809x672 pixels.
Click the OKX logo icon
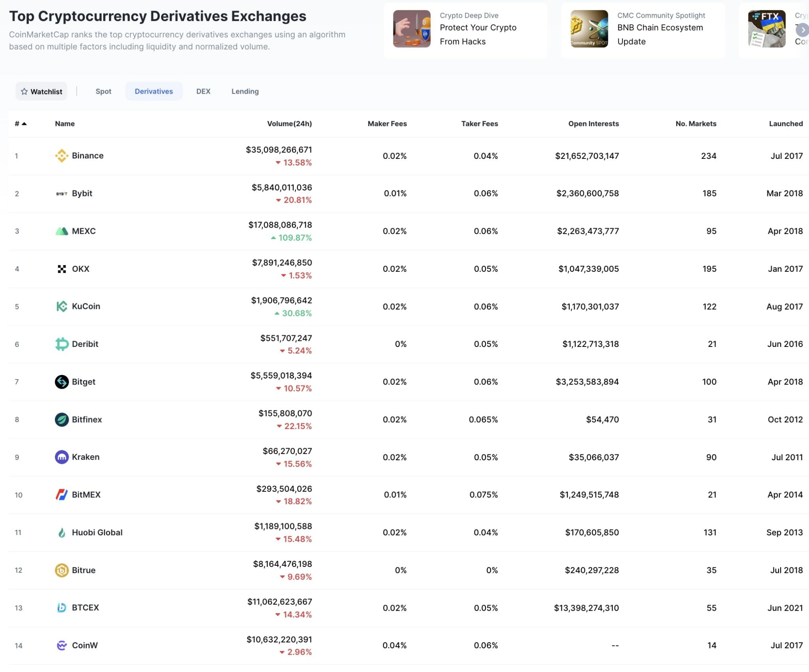click(62, 269)
